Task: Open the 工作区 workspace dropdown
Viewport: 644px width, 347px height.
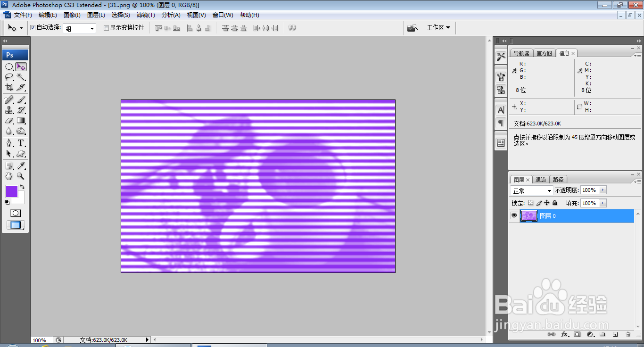Action: click(x=438, y=28)
